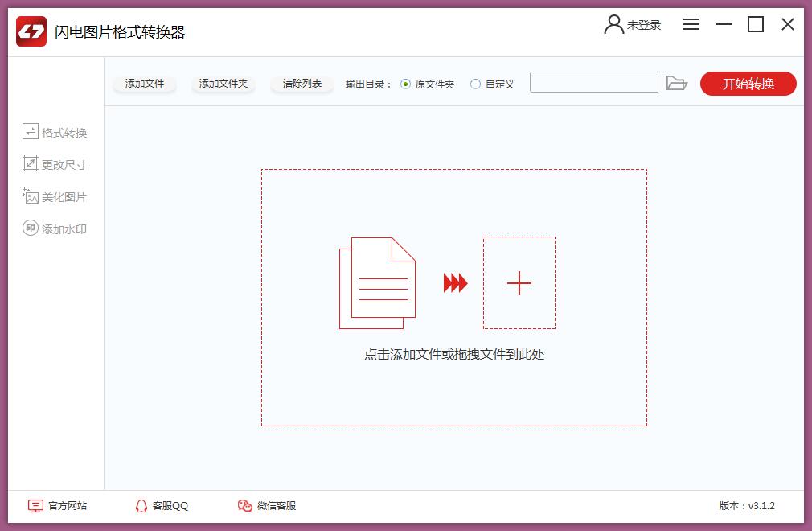
Task: Click the user profile icon in title bar
Action: coord(613,24)
